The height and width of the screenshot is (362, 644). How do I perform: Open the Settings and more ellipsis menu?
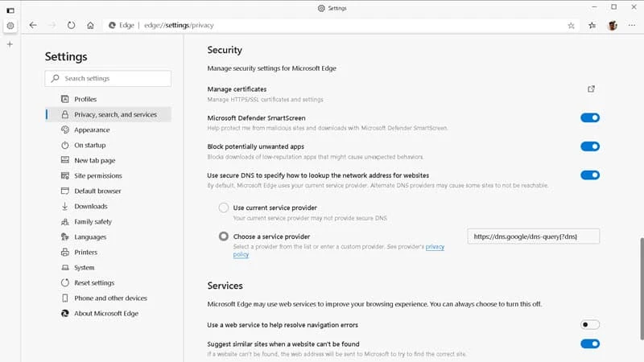[632, 26]
